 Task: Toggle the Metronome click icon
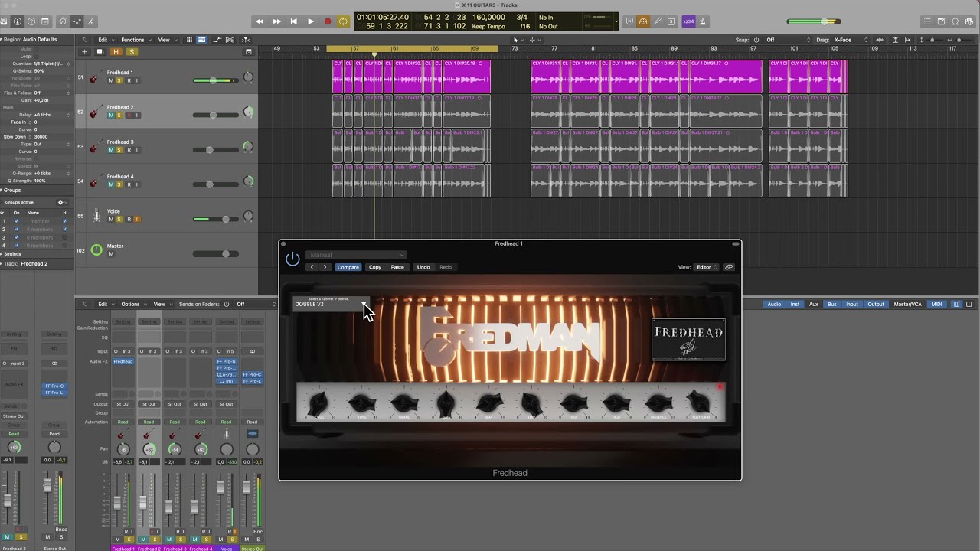click(703, 21)
